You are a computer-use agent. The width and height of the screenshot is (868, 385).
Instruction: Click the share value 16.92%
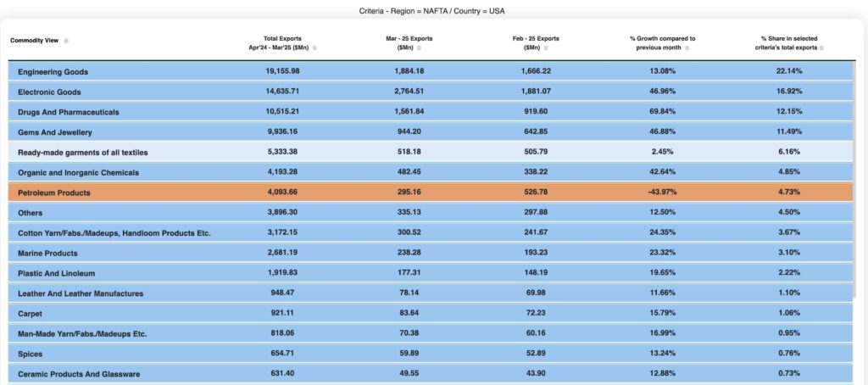pos(789,91)
